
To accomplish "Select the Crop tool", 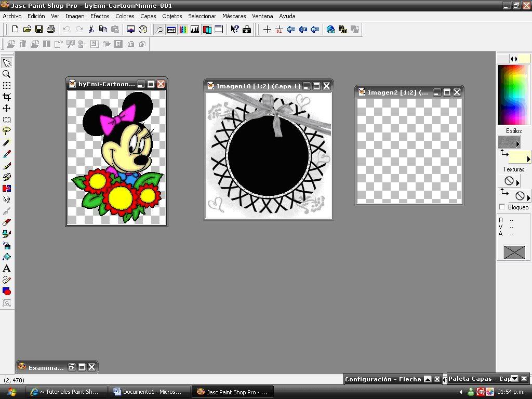I will tap(7, 96).
